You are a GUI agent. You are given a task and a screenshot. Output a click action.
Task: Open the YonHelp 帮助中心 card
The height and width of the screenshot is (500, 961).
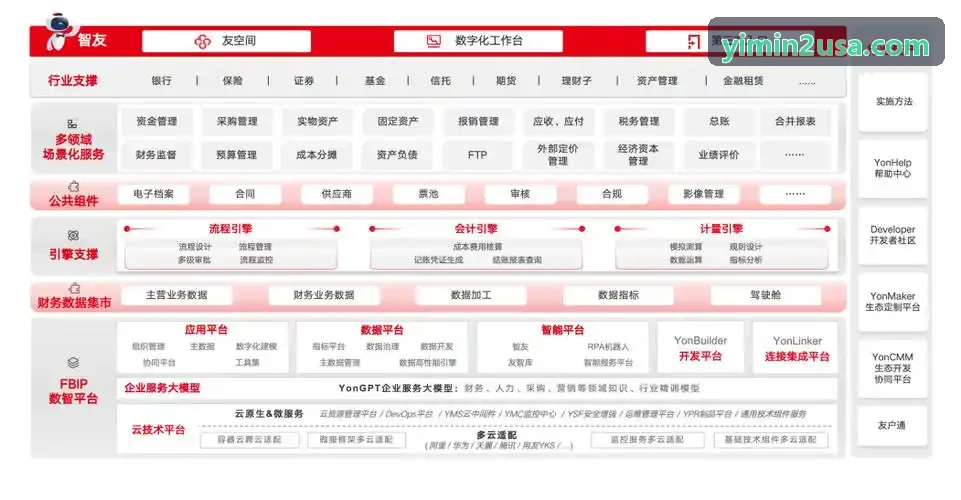point(893,169)
